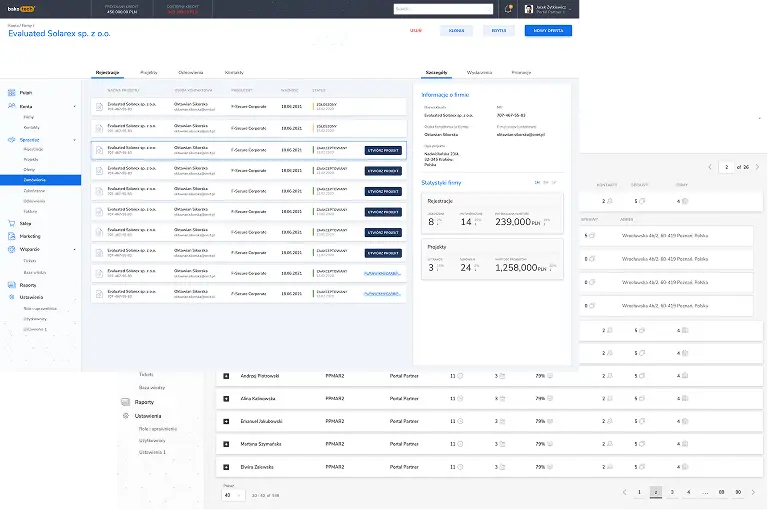Image resolution: width=768 pixels, height=510 pixels.
Task: Click the Marketing icon in sidebar
Action: pyautogui.click(x=11, y=236)
